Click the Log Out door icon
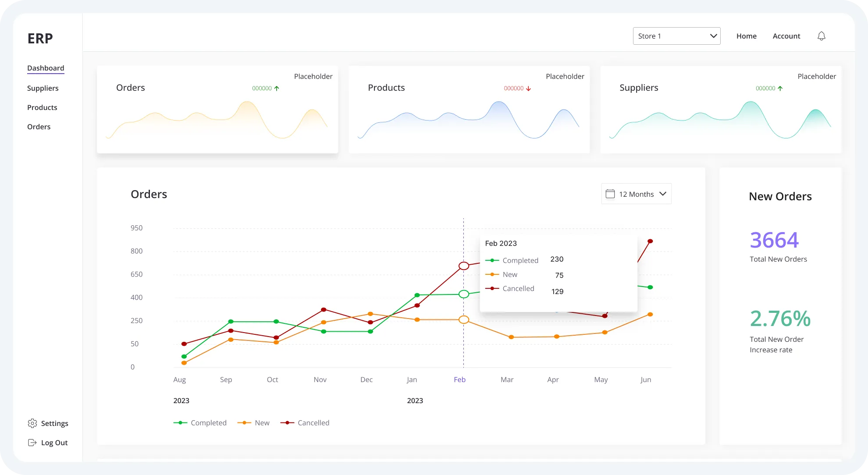The image size is (868, 475). pyautogui.click(x=32, y=443)
